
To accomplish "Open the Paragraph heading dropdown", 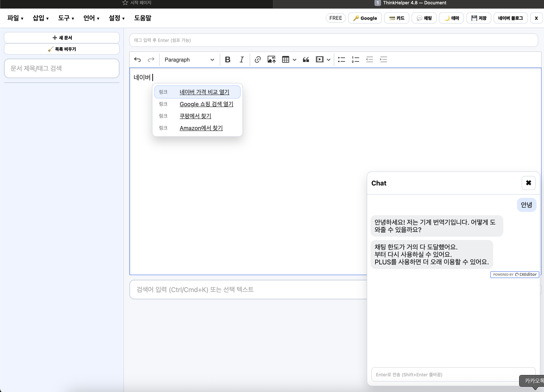I will tap(189, 59).
